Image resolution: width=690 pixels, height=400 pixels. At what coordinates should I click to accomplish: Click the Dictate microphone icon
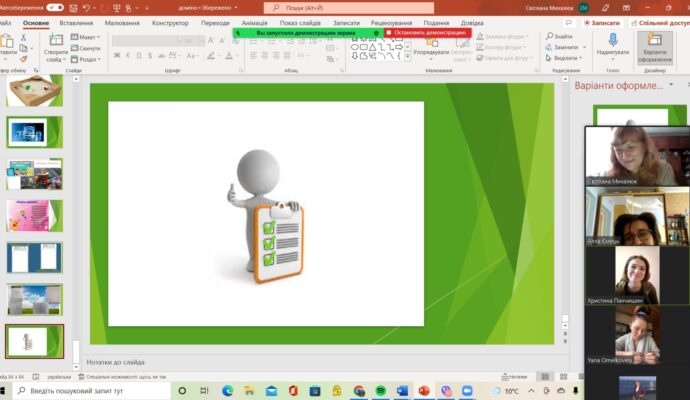point(613,40)
